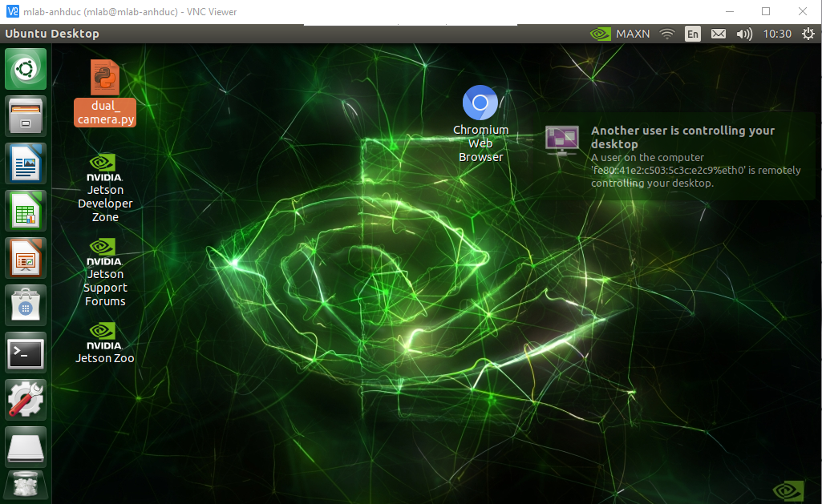The image size is (822, 504).
Task: Select the dual_camera.py desktop file
Action: click(105, 93)
